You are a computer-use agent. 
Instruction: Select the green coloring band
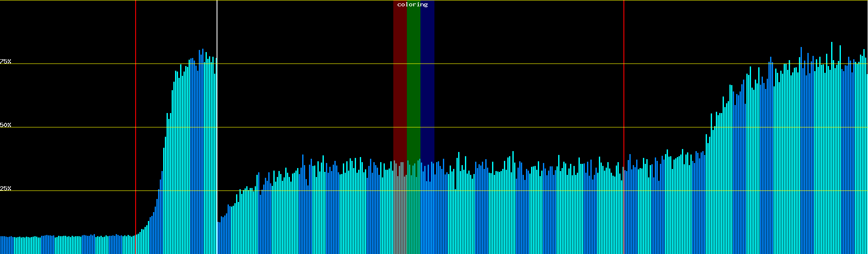coord(413,85)
